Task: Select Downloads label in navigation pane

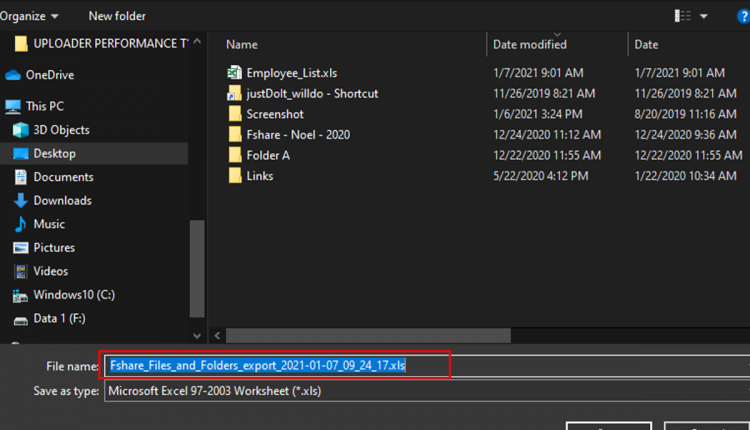Action: (62, 200)
